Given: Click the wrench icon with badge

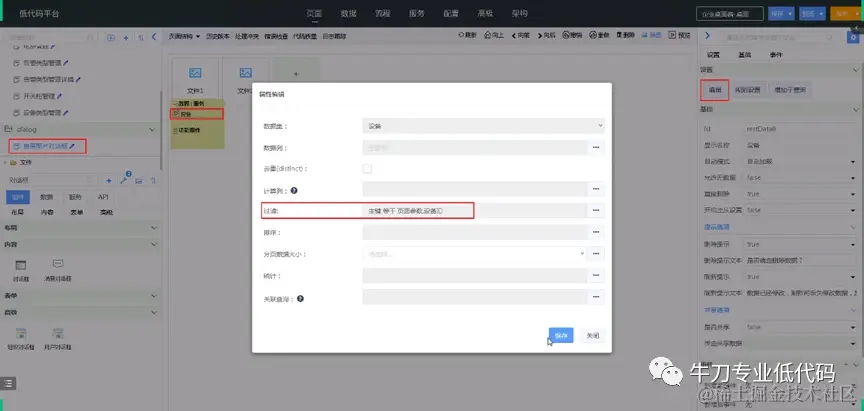Looking at the screenshot, I should [123, 180].
